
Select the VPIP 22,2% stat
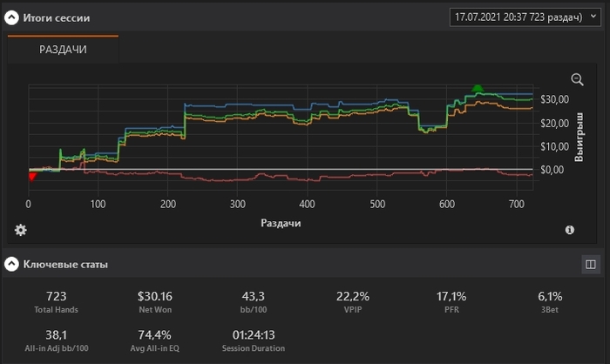click(353, 302)
